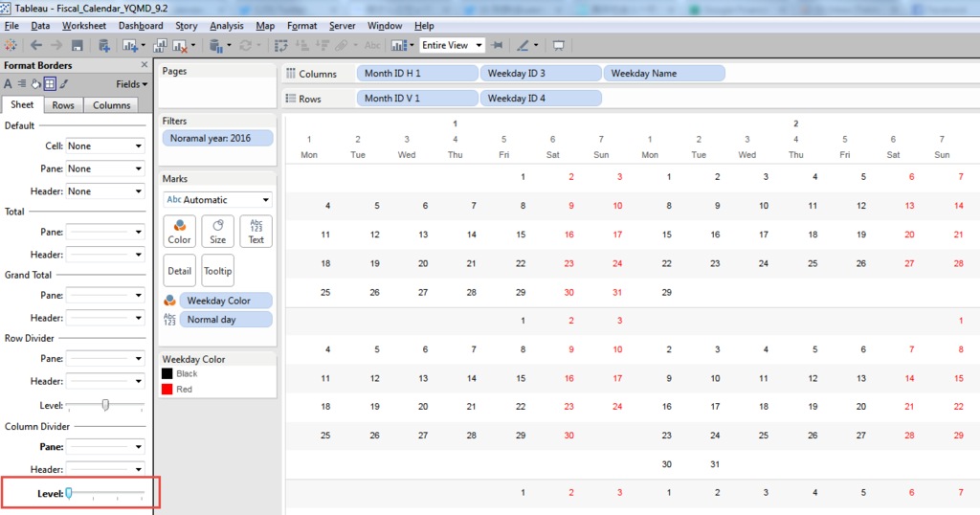Open the Analysis menu
This screenshot has height=515, width=980.
(226, 26)
